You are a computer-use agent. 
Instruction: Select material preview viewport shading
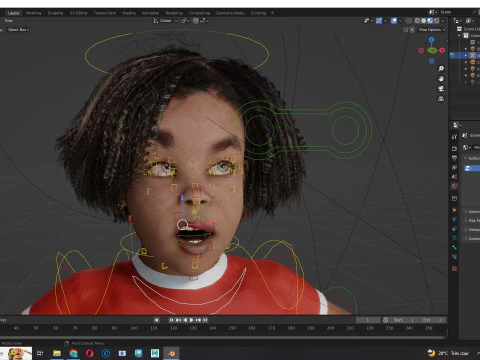pos(430,21)
